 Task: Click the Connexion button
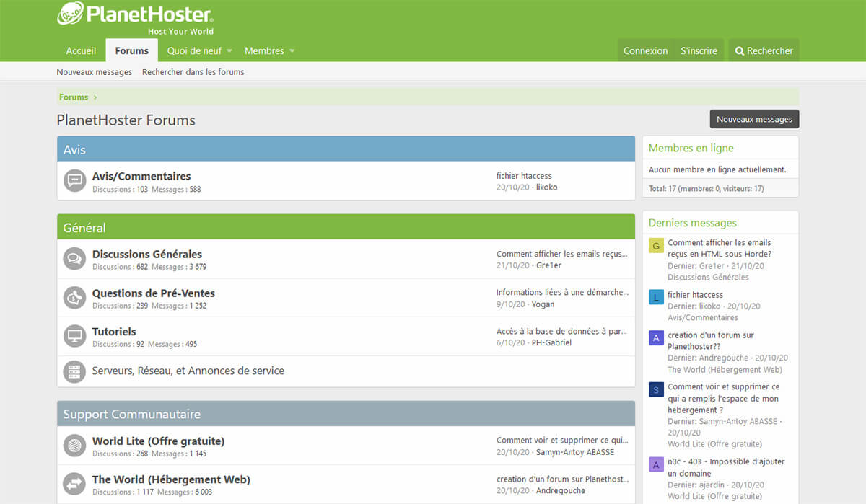646,50
